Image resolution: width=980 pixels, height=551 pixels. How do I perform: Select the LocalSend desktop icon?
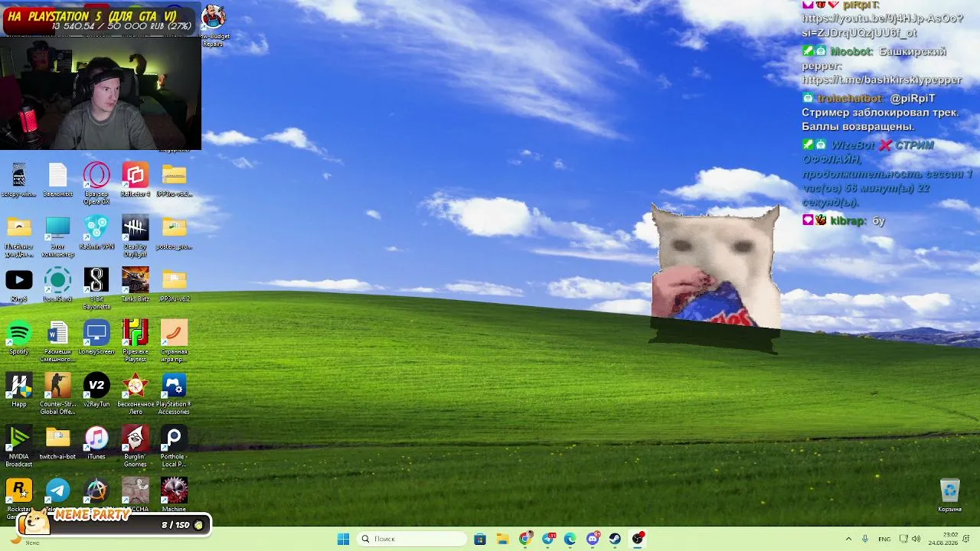point(57,285)
